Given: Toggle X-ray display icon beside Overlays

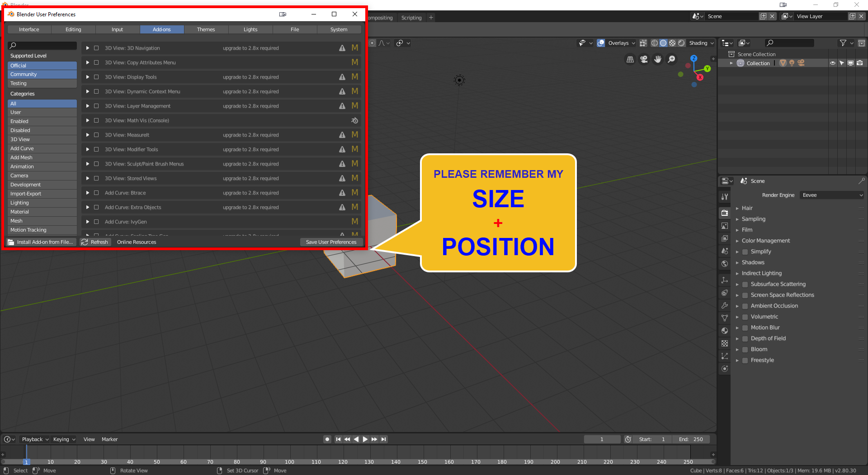Looking at the screenshot, I should pyautogui.click(x=643, y=43).
